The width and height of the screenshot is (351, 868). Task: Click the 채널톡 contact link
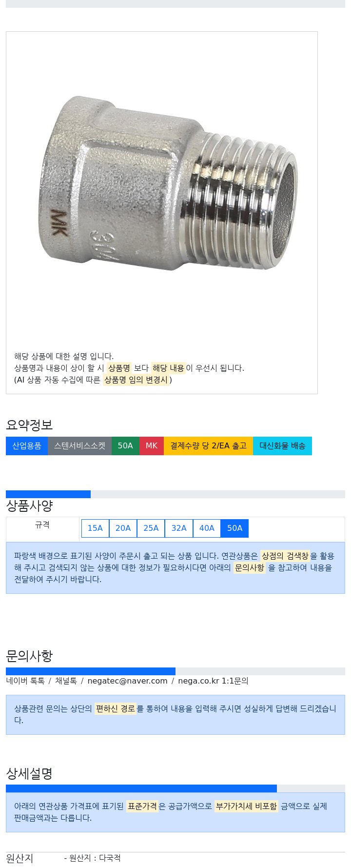click(66, 681)
